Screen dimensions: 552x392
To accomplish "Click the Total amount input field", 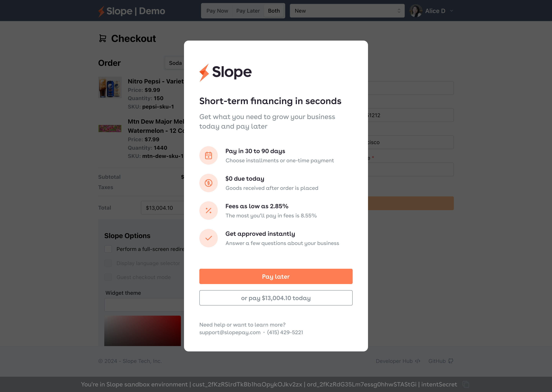I will click(162, 208).
